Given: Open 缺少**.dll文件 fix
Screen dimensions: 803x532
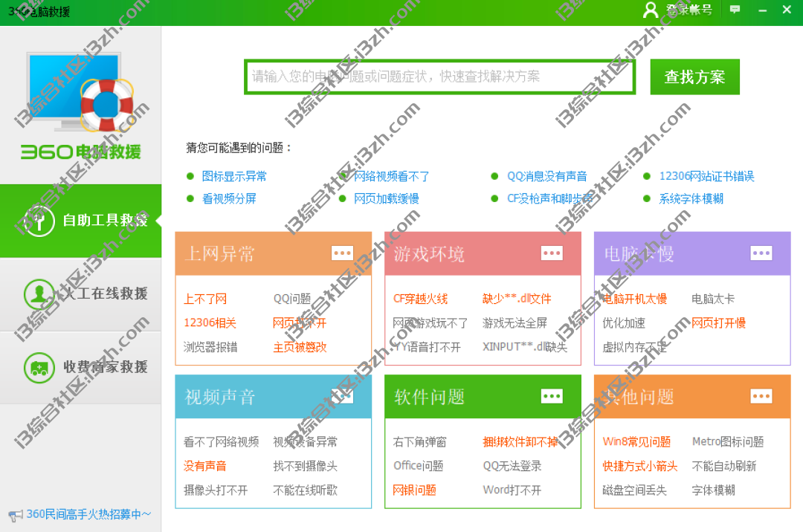Looking at the screenshot, I should click(517, 299).
